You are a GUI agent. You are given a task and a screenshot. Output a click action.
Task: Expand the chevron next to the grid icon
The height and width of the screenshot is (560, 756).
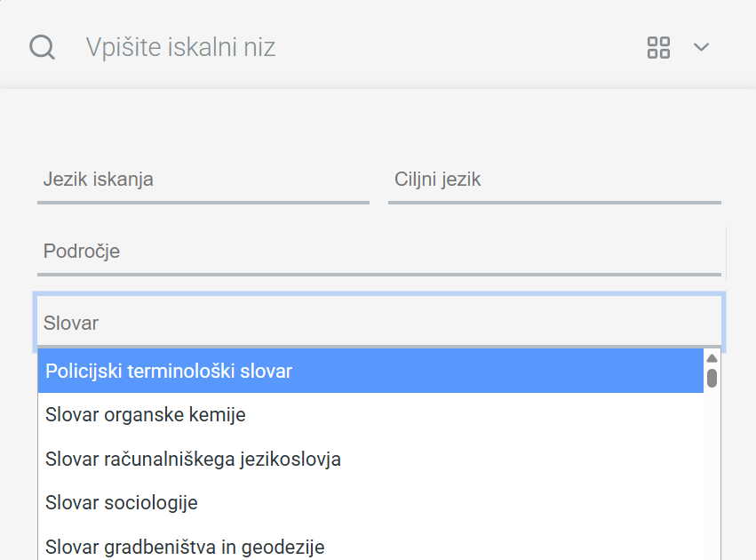[x=701, y=48]
